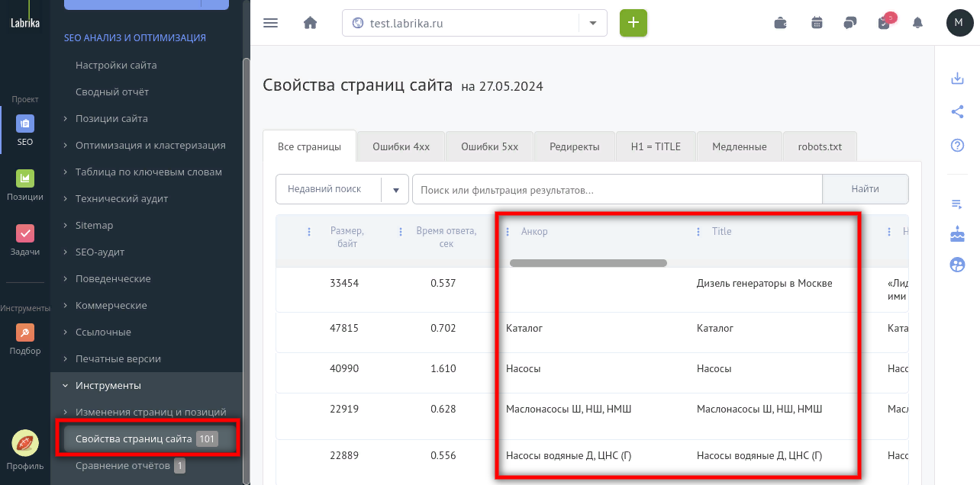The width and height of the screenshot is (980, 485).
Task: Open column menu dots for Title
Action: [x=698, y=232]
